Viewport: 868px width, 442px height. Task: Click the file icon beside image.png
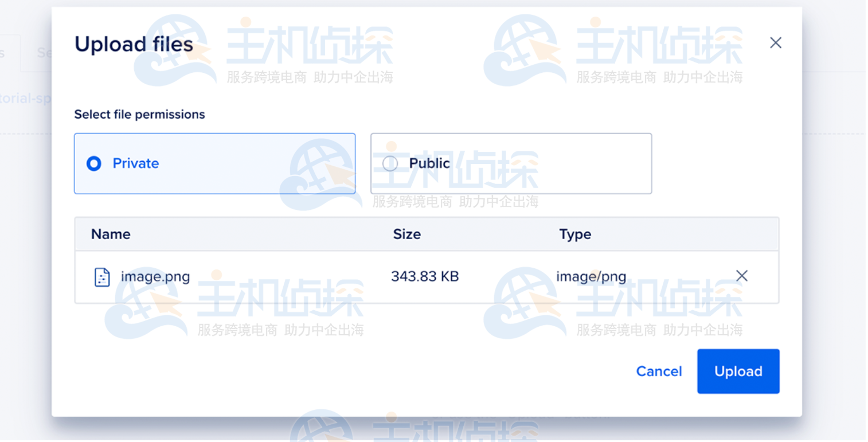tap(102, 277)
